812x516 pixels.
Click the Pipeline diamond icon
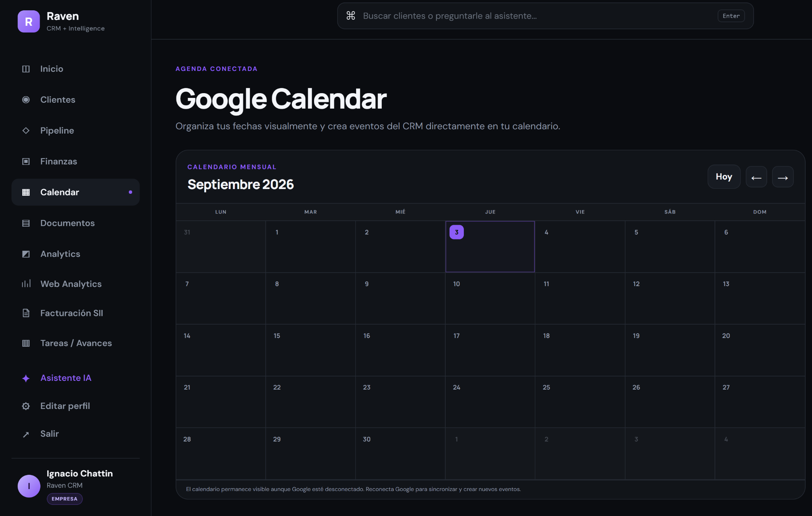point(26,130)
